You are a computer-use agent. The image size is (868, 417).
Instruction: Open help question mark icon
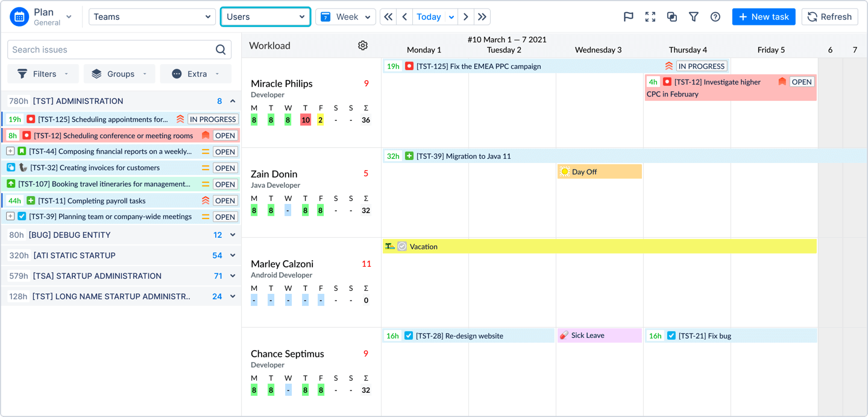point(715,17)
